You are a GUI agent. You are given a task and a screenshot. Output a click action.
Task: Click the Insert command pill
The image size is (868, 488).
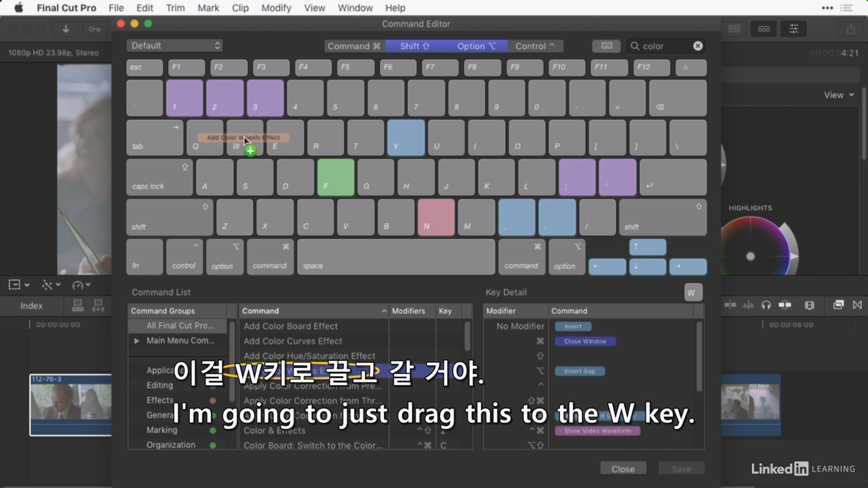click(x=573, y=326)
